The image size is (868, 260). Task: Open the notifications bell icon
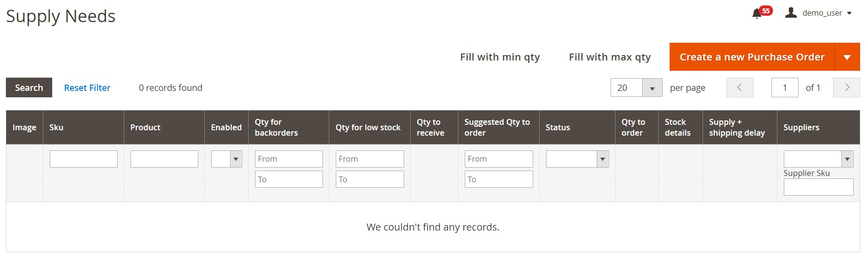pyautogui.click(x=757, y=13)
